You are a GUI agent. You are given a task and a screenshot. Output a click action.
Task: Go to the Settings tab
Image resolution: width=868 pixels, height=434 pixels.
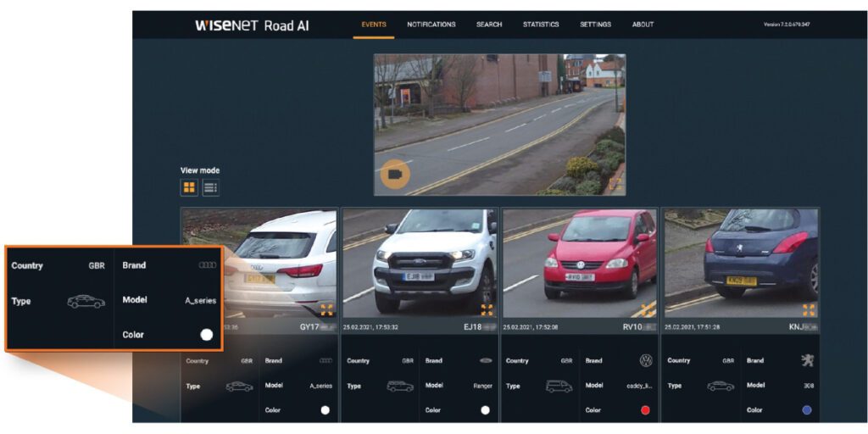tap(596, 25)
